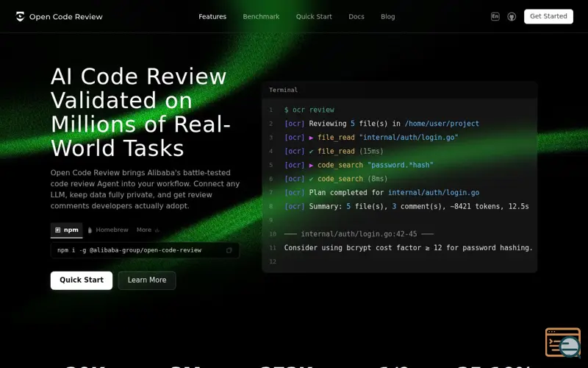The height and width of the screenshot is (368, 588).
Task: Click the internal/auth/login.go:42-45 header
Action: (x=359, y=234)
